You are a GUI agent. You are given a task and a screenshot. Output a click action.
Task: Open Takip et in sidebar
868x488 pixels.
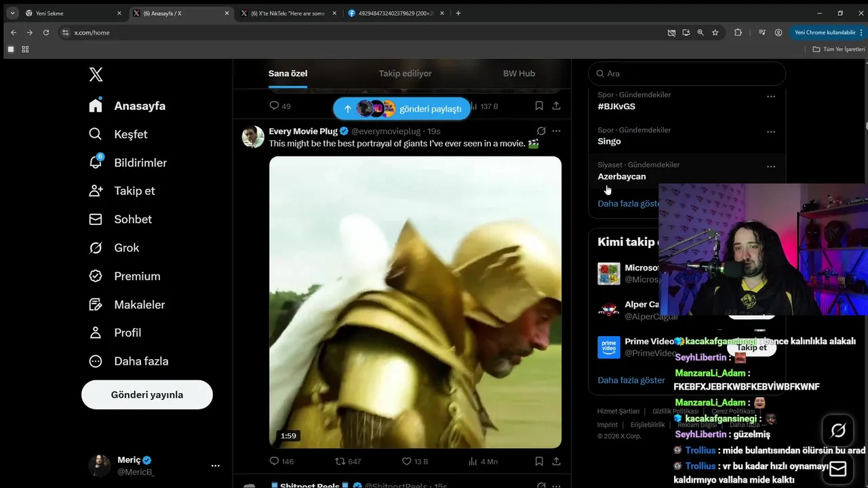pos(122,191)
